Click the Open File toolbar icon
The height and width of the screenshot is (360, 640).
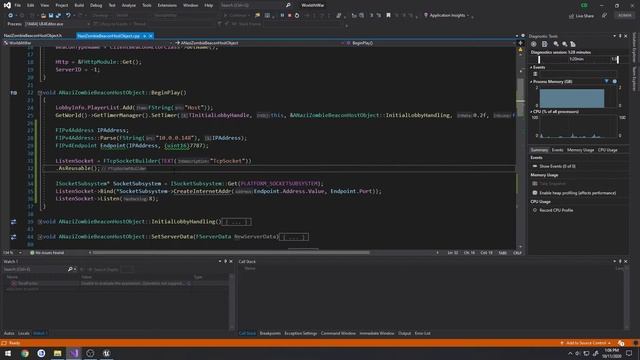coord(43,16)
